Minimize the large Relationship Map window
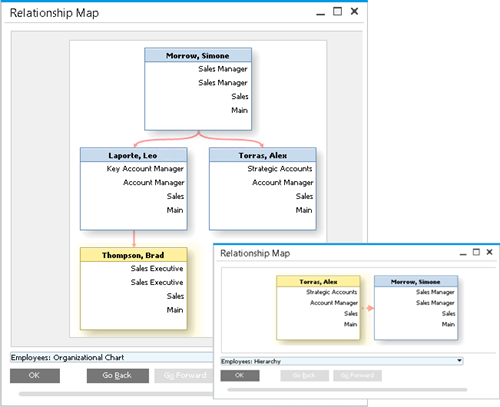 320,12
